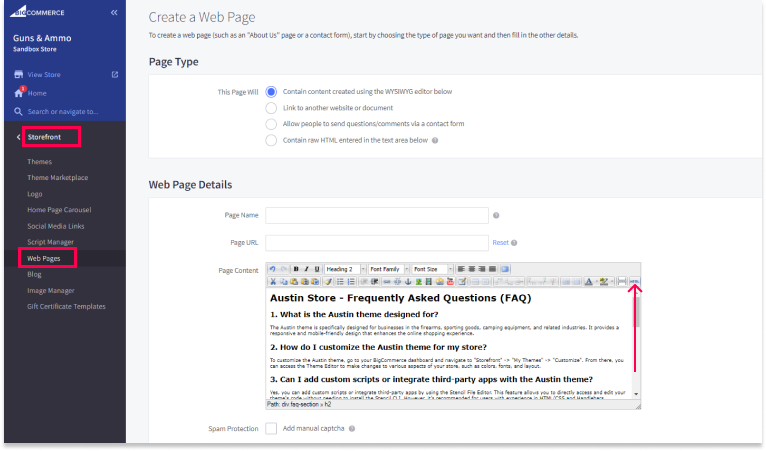Align text left in the editor
The image size is (766, 451).
coord(461,269)
